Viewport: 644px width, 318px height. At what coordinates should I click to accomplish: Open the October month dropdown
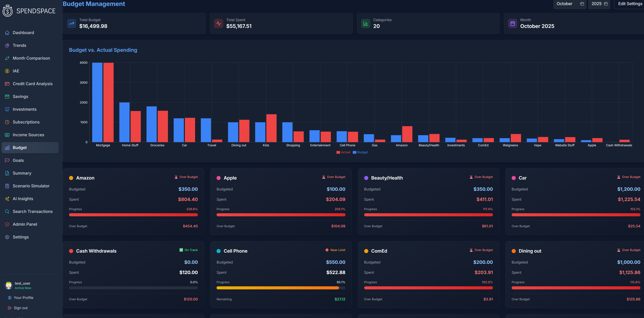click(x=565, y=4)
